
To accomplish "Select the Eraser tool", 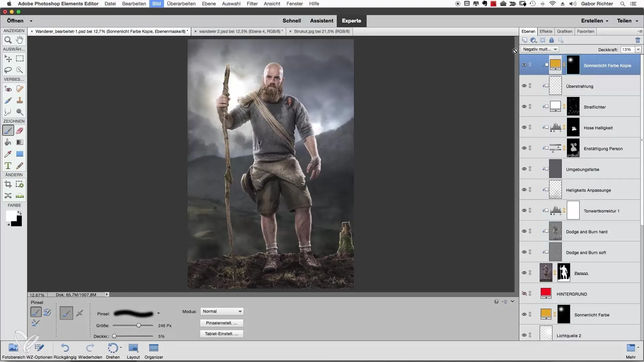I will click(20, 131).
